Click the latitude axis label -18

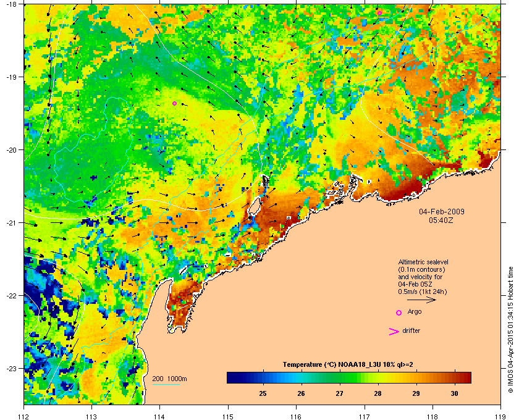[x=11, y=4]
